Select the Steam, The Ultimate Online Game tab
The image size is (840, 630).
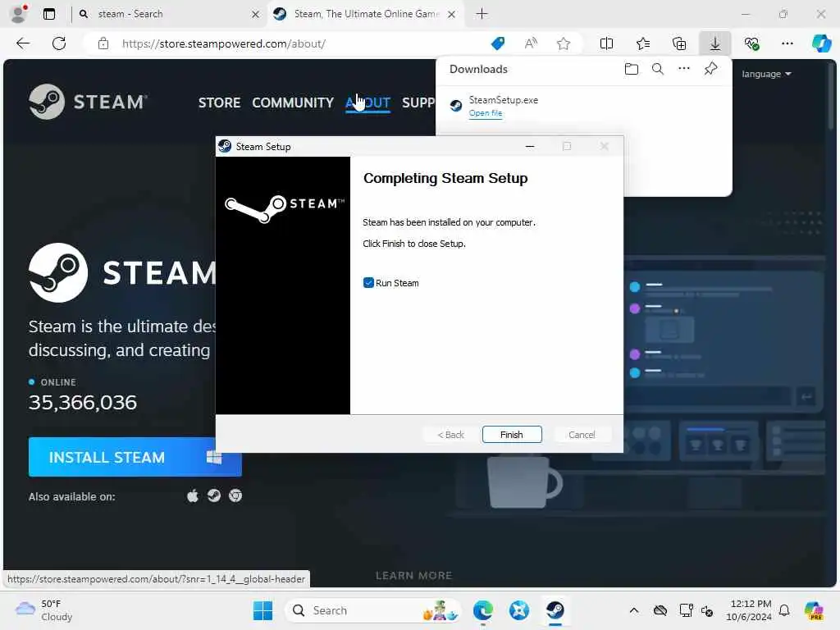364,14
